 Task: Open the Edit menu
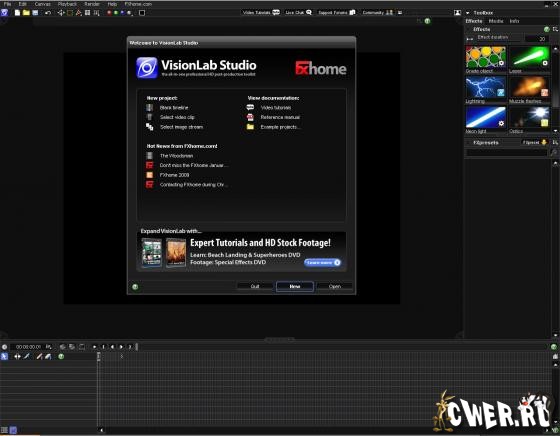(x=22, y=4)
